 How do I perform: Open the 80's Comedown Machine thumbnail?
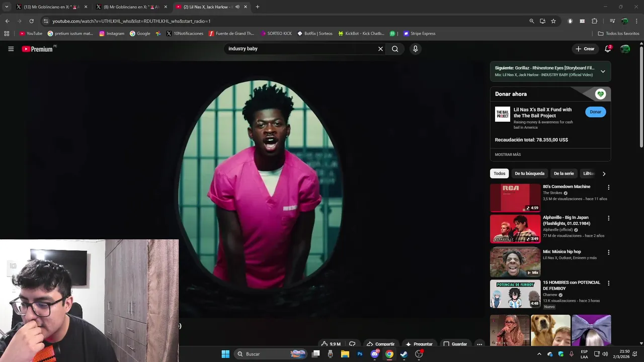tap(515, 198)
